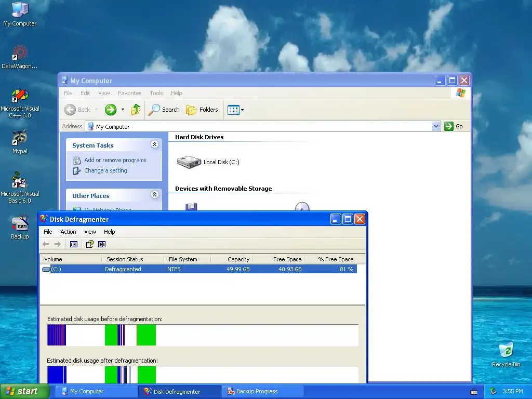Open My Computer desktop icon
This screenshot has height=399, width=532.
[x=20, y=14]
